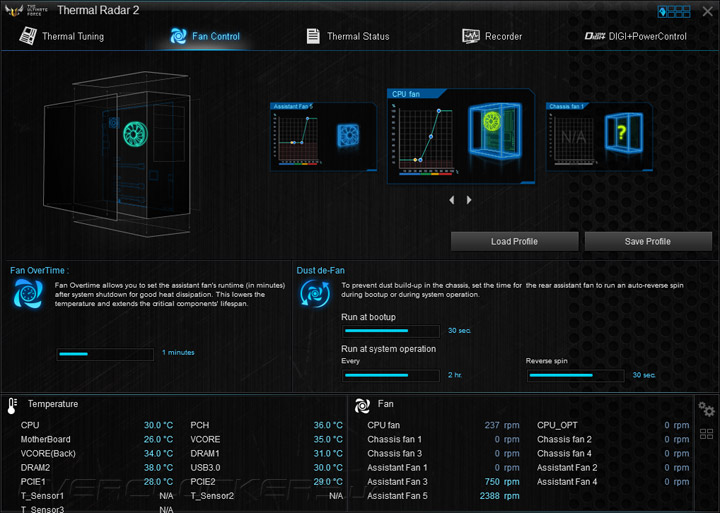
Task: Adjust the Fan OverTime minutes slider
Action: coord(105,354)
